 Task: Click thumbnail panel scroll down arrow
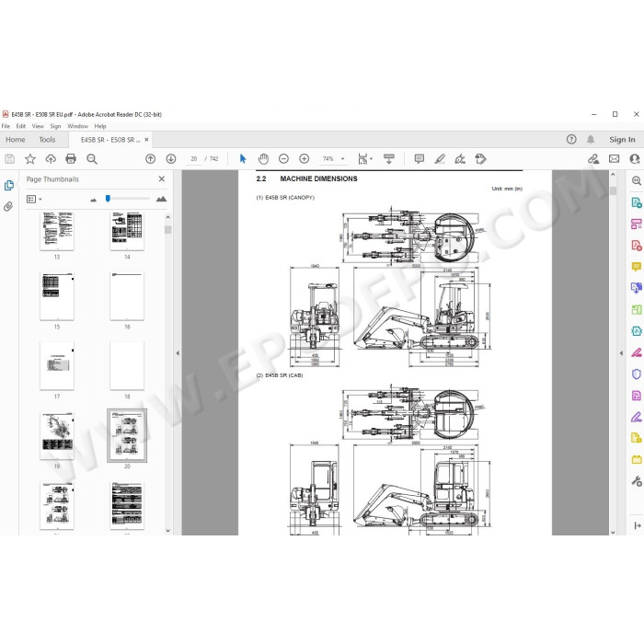[167, 530]
